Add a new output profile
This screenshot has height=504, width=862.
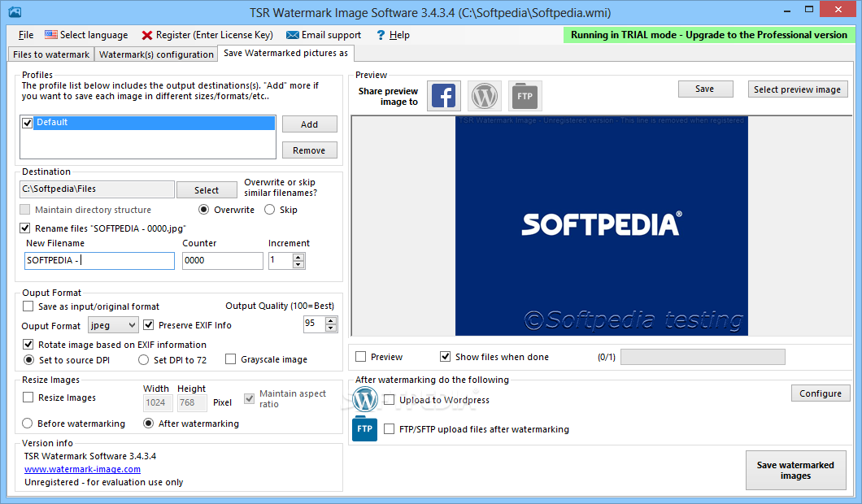pos(310,124)
